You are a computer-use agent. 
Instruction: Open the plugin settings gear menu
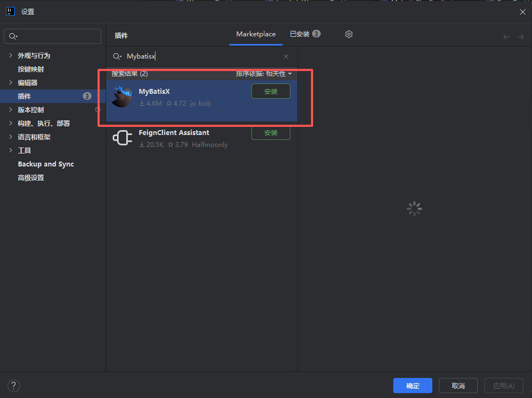coord(349,34)
